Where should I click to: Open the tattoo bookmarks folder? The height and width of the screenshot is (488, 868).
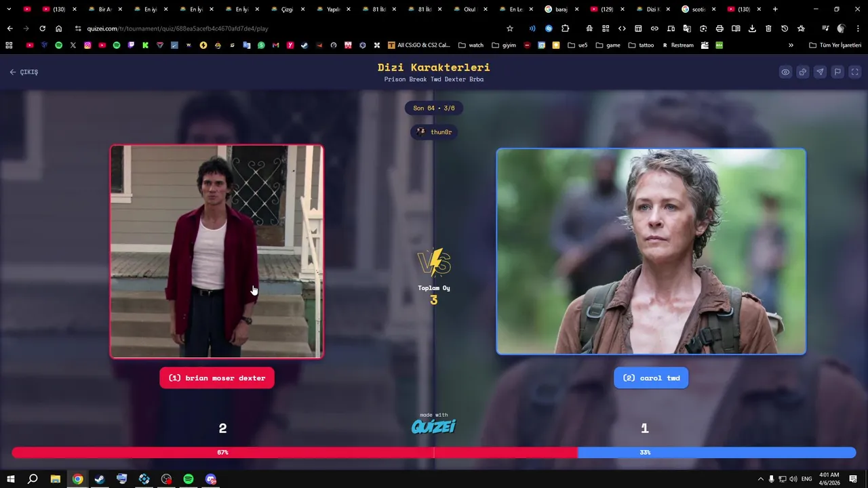pos(642,45)
